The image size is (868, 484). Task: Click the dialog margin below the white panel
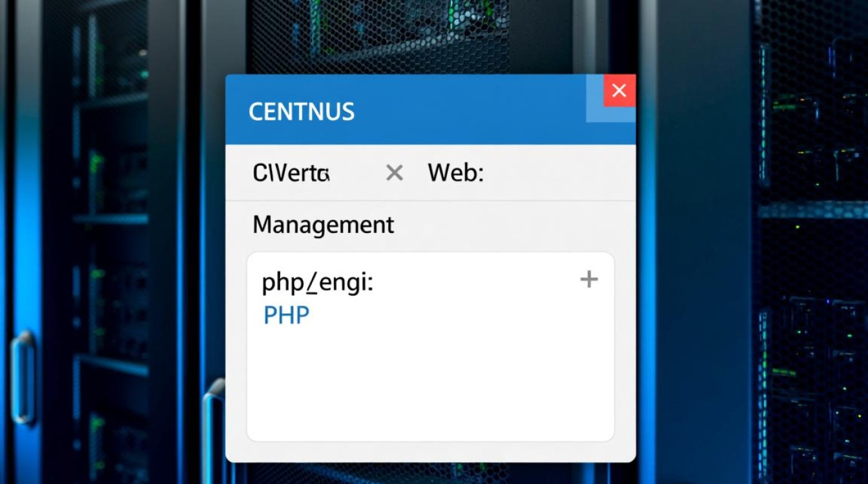click(430, 451)
